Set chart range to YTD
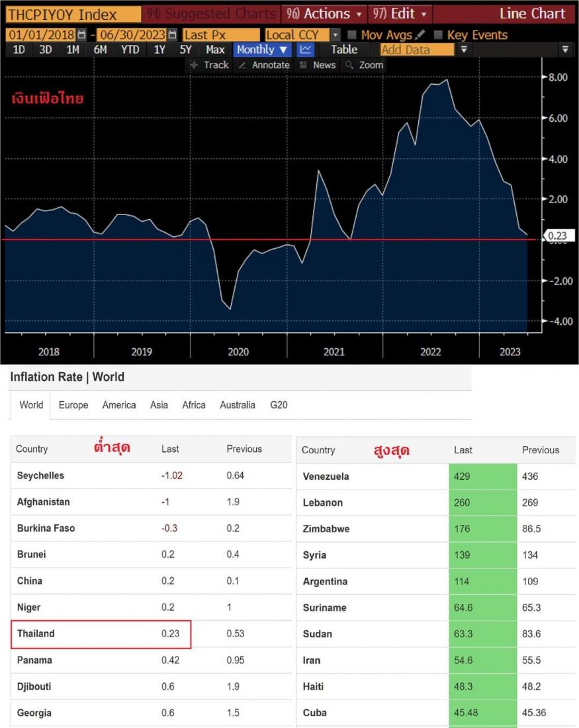This screenshot has width=579, height=728. click(130, 50)
